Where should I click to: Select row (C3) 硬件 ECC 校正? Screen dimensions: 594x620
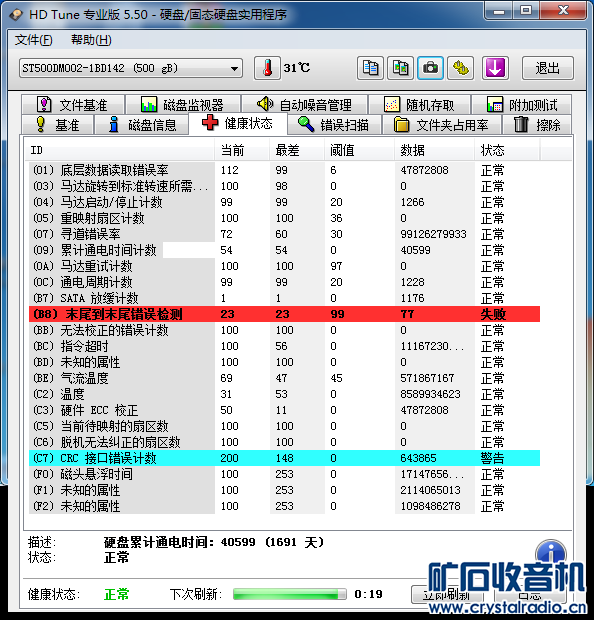click(x=284, y=410)
